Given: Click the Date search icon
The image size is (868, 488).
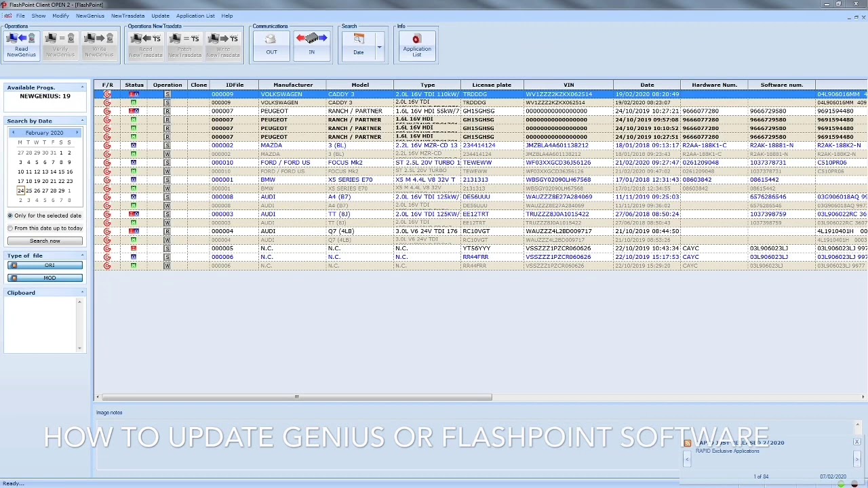Looking at the screenshot, I should coord(359,45).
